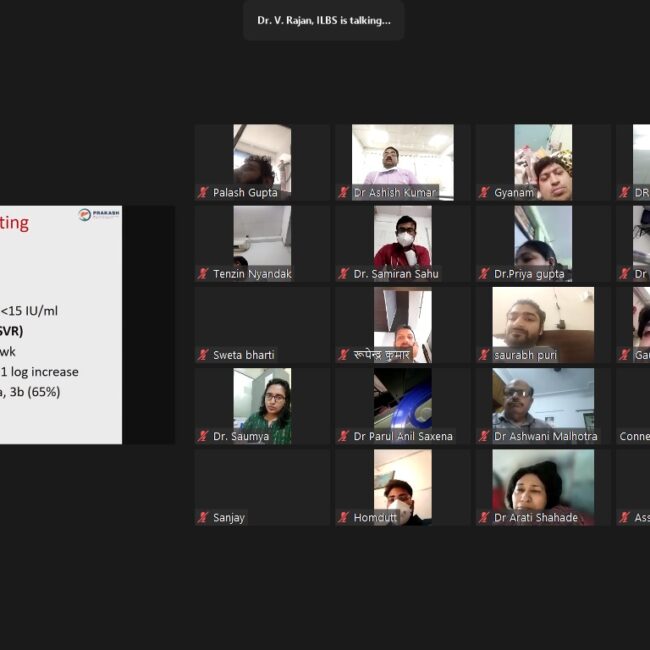This screenshot has width=650, height=650.
Task: Click muted mic icon next to Sweta bharti
Action: tap(203, 355)
